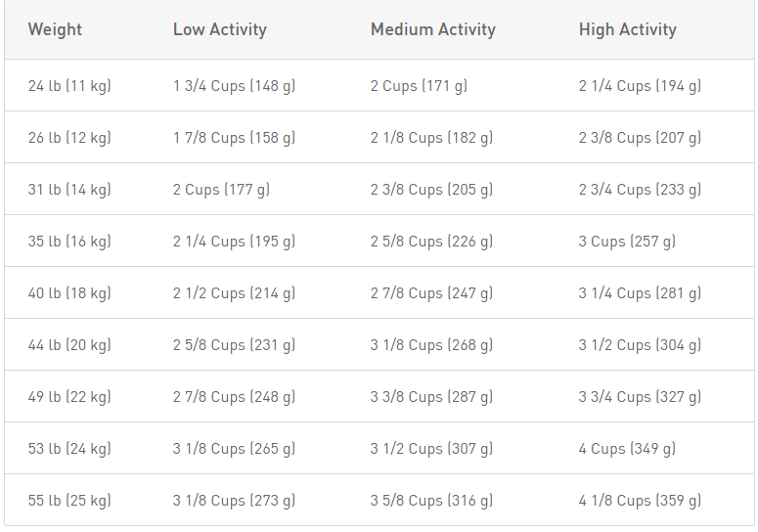The height and width of the screenshot is (532, 758).
Task: Click the 3 1/2 Cups (304 g) cell
Action: point(640,344)
